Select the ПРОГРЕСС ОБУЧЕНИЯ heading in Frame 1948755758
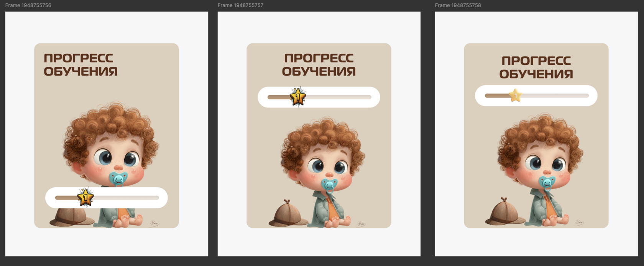The image size is (644, 266). point(536,67)
